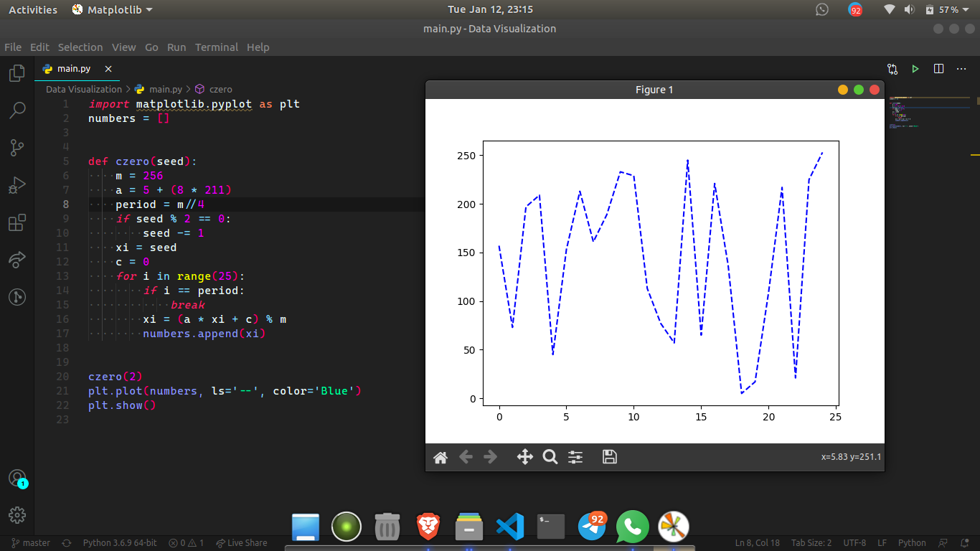Screen dimensions: 980x551
Task: Click the Telegram tray icon showing 92
Action: click(x=855, y=10)
